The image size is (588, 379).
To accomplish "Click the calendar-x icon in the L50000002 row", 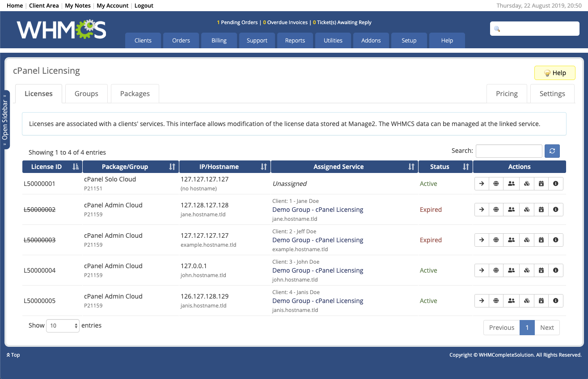I will click(541, 210).
